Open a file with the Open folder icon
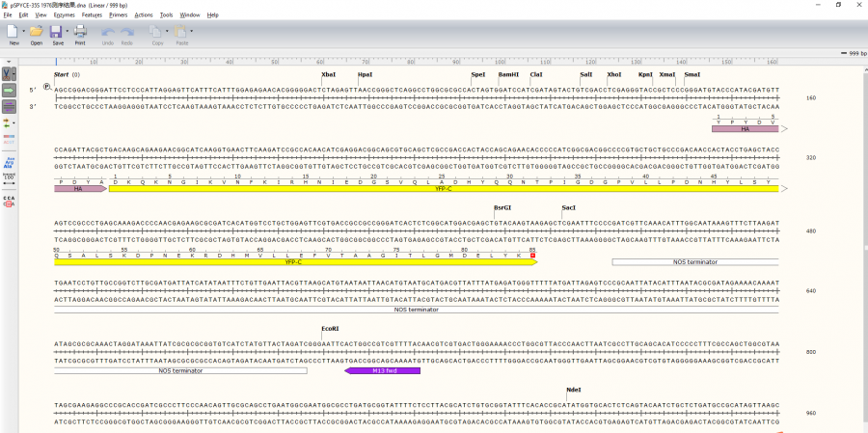 pos(37,32)
